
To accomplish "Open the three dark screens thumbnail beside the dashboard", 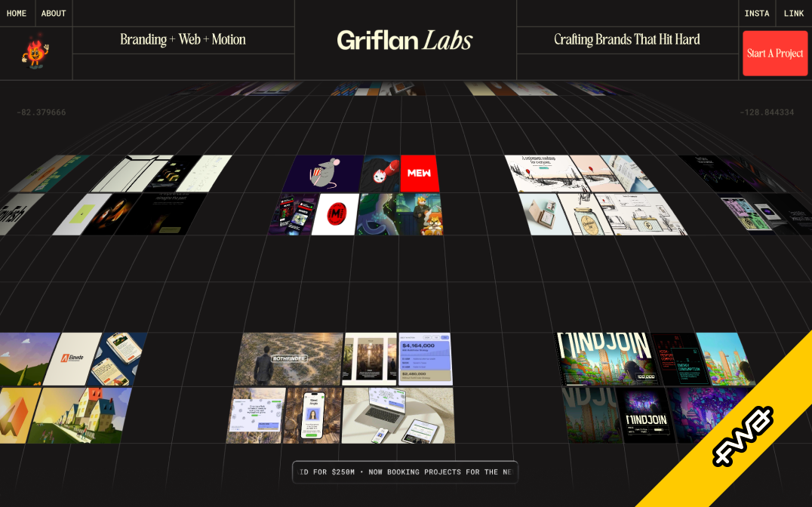I will (x=370, y=359).
